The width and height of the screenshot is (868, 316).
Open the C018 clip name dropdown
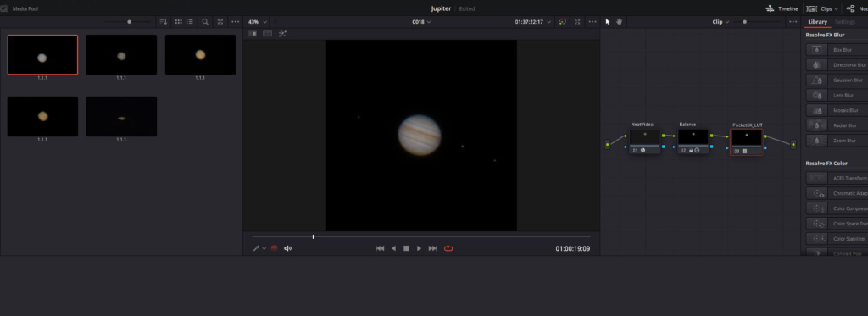421,21
